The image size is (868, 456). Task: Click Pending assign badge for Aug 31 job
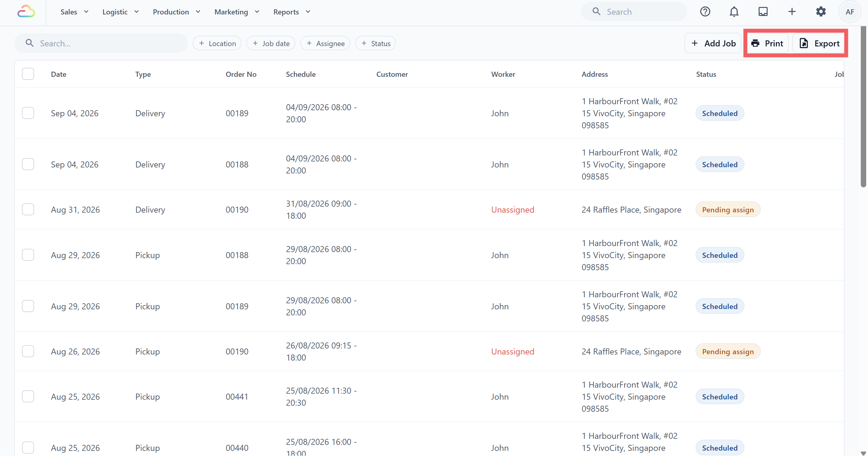coord(728,210)
